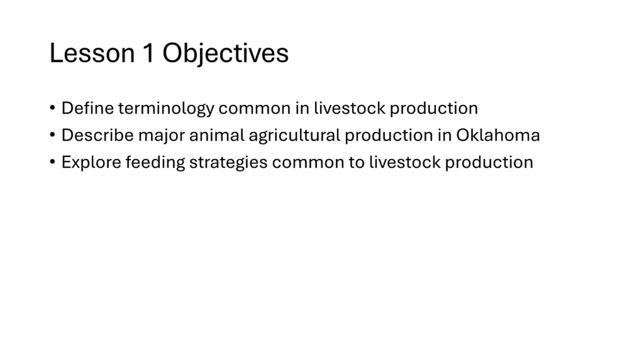Viewport: 644px width, 362px height.
Task: Select the word "major"
Action: [162, 136]
